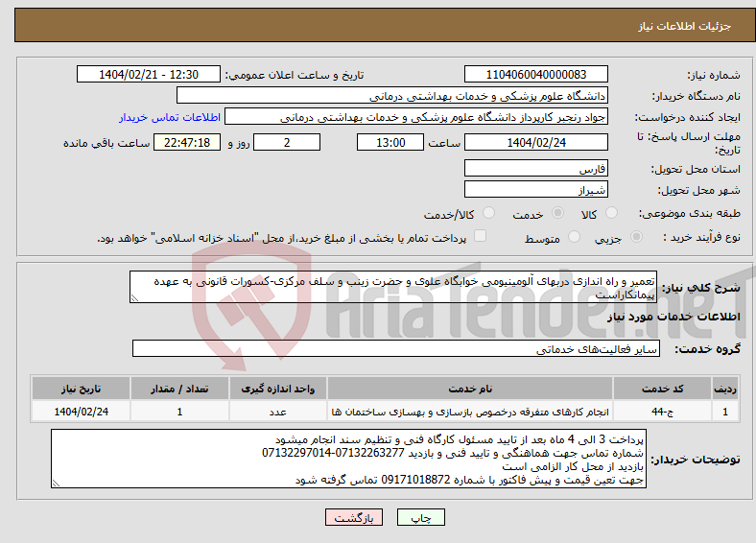The height and width of the screenshot is (543, 756).
Task: Click the تاریخ نیاز column header
Action: 81,389
